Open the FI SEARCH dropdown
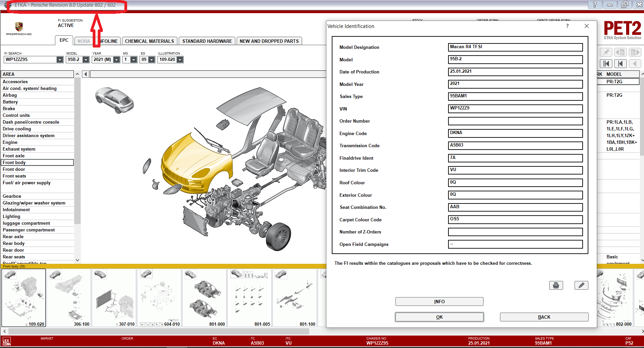644x348 pixels. [x=60, y=60]
